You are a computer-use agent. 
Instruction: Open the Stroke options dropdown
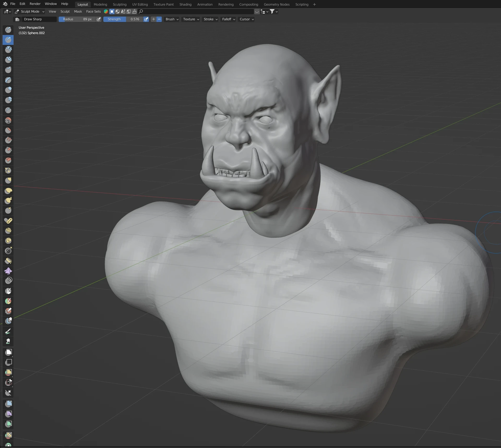click(x=210, y=19)
